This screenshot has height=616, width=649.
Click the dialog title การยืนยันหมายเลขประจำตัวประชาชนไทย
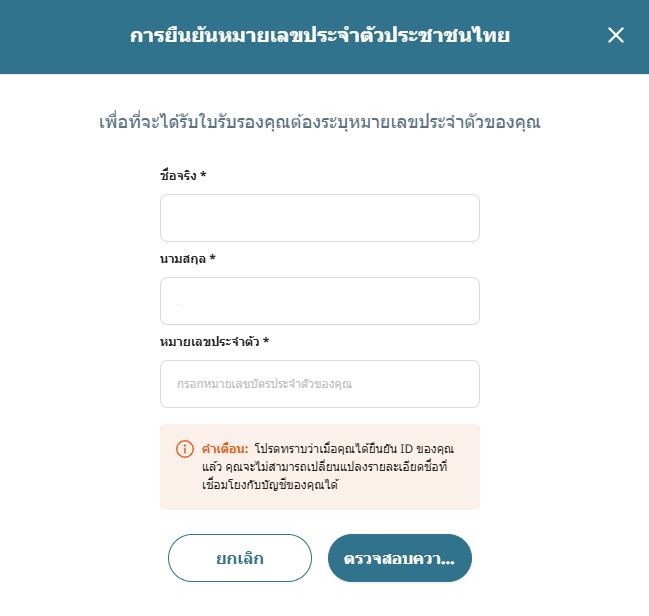click(x=320, y=36)
